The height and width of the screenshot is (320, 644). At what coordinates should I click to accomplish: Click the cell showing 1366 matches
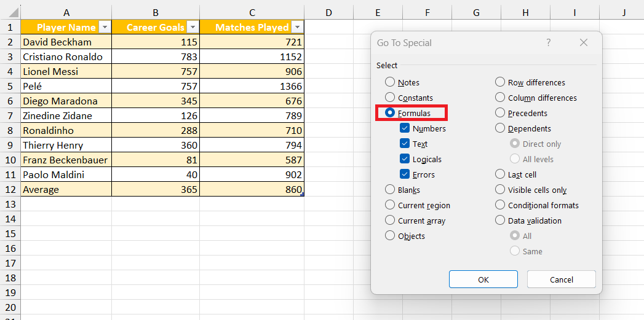pos(252,86)
